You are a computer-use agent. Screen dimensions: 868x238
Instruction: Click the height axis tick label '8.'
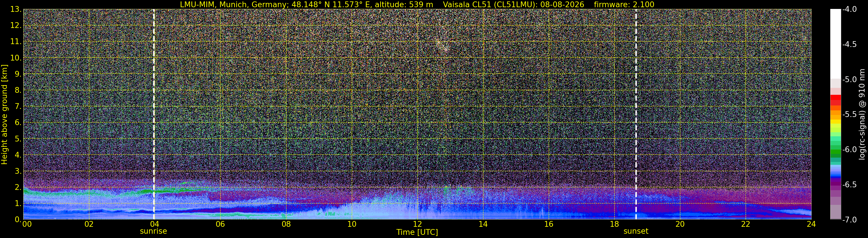pyautogui.click(x=18, y=90)
